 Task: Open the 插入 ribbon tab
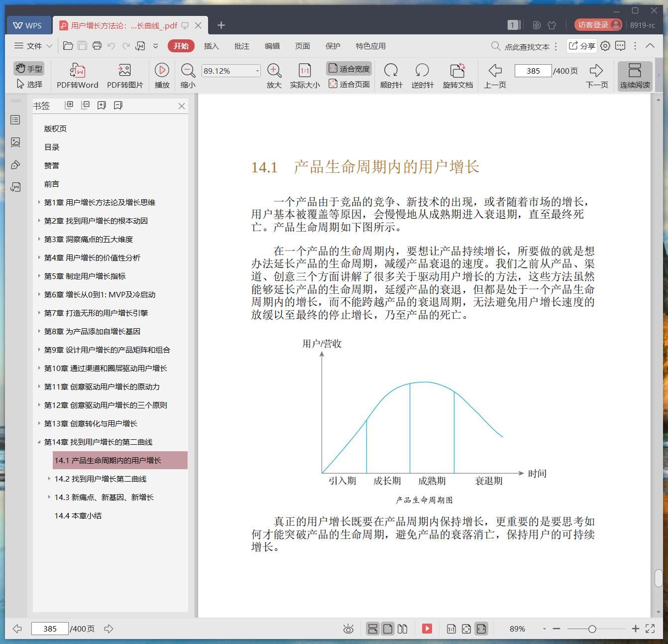(x=212, y=46)
